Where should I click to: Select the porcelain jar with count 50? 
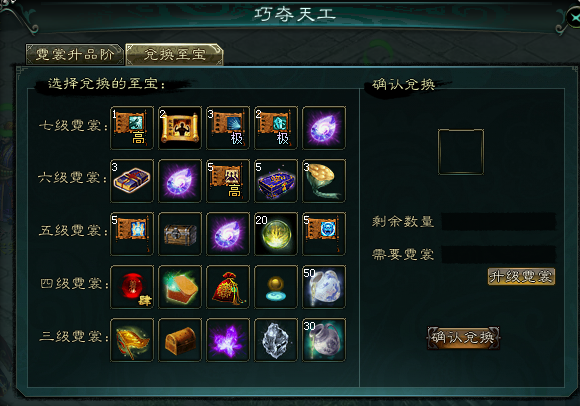324,287
